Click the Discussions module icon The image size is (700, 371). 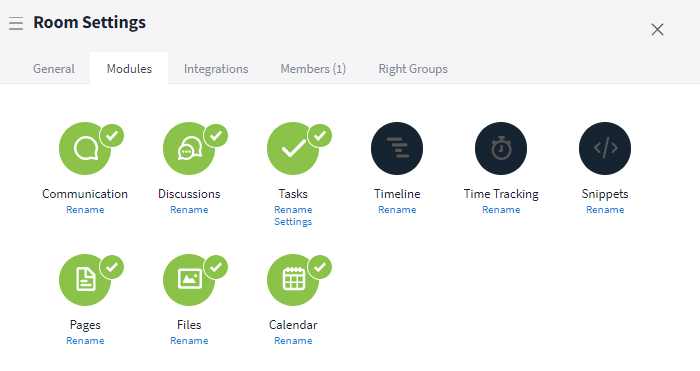click(189, 148)
